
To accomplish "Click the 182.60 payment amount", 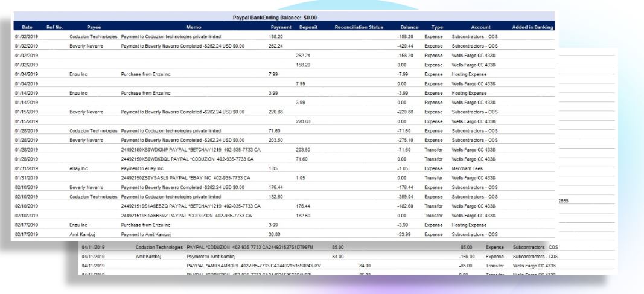I will point(276,197).
